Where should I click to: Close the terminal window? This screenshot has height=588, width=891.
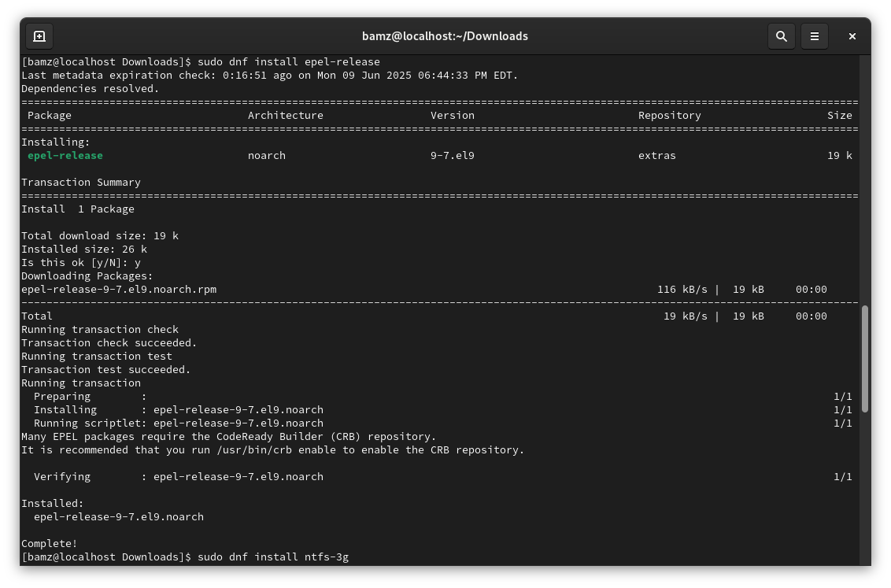click(852, 36)
